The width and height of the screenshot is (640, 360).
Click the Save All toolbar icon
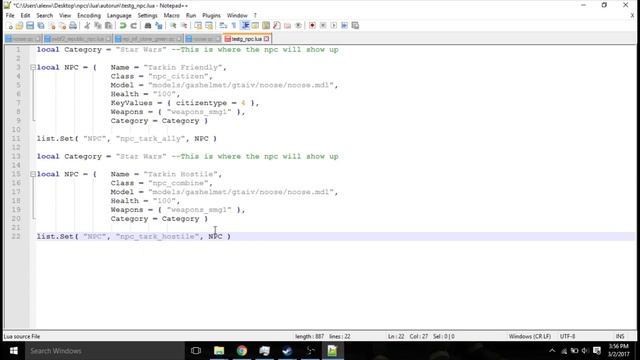click(x=41, y=26)
